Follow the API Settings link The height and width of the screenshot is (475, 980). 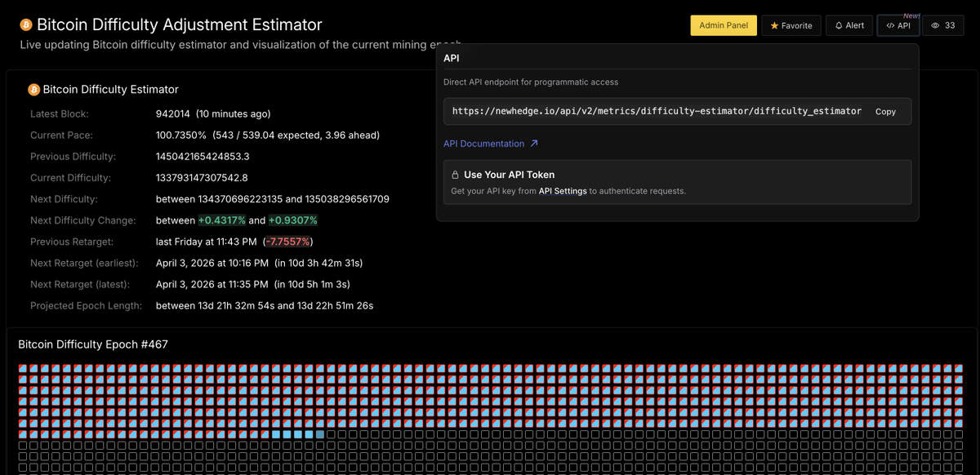point(563,191)
